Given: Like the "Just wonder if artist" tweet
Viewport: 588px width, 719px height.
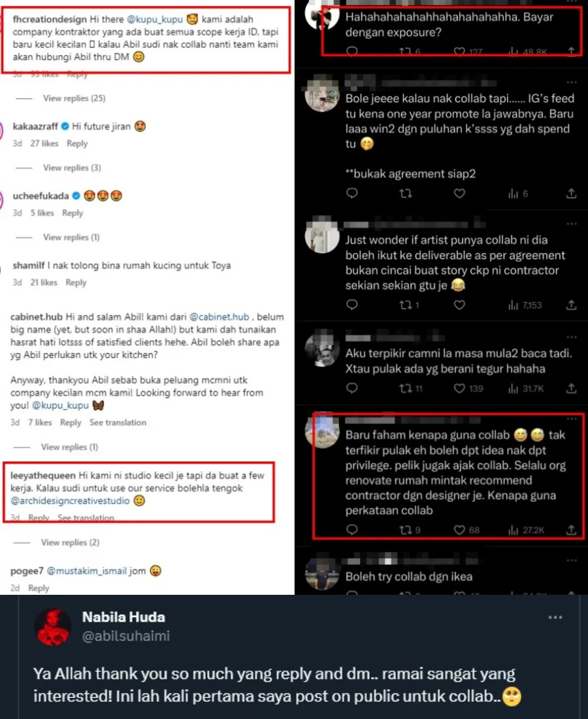Looking at the screenshot, I should pos(459,305).
